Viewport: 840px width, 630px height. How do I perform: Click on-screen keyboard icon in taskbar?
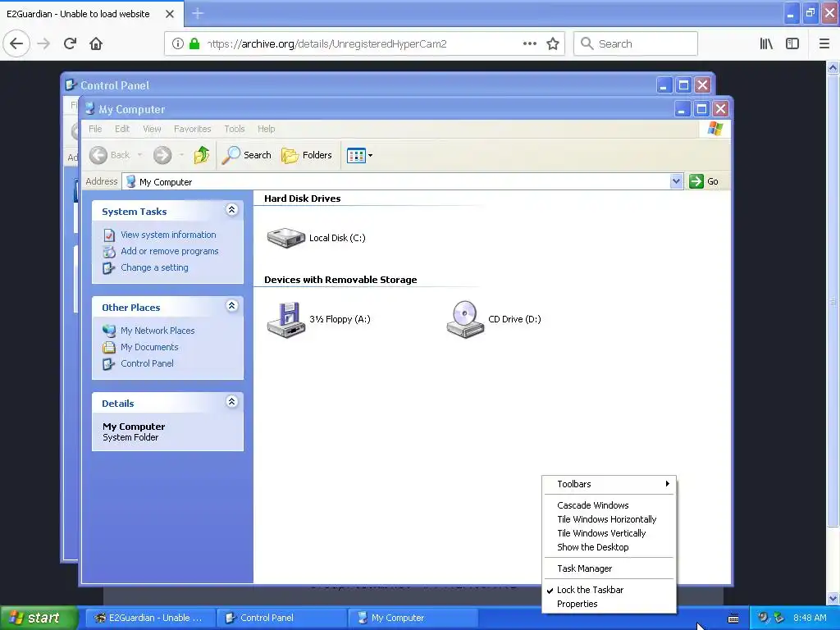pyautogui.click(x=733, y=619)
